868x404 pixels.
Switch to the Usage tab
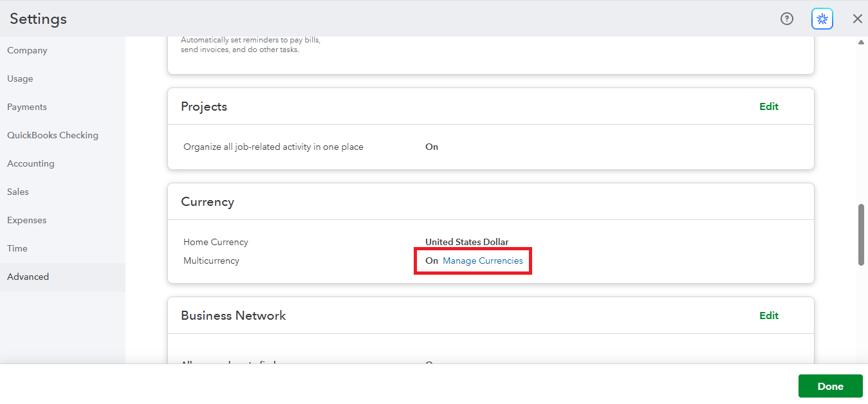pyautogui.click(x=20, y=78)
